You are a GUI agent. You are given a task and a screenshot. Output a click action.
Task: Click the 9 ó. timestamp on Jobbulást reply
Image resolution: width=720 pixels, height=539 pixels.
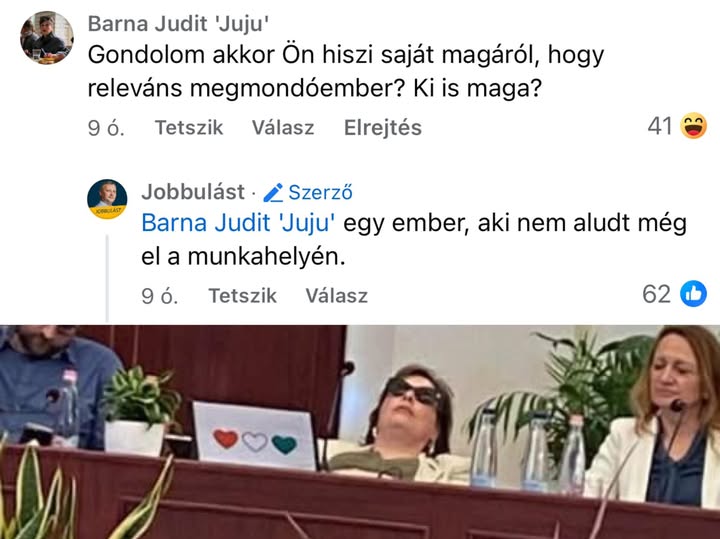pos(160,296)
